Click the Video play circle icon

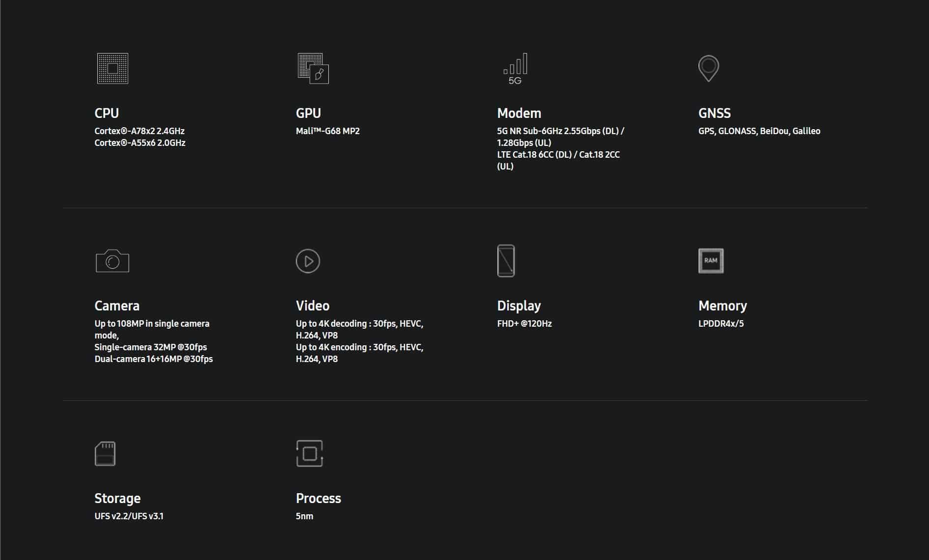click(x=308, y=261)
